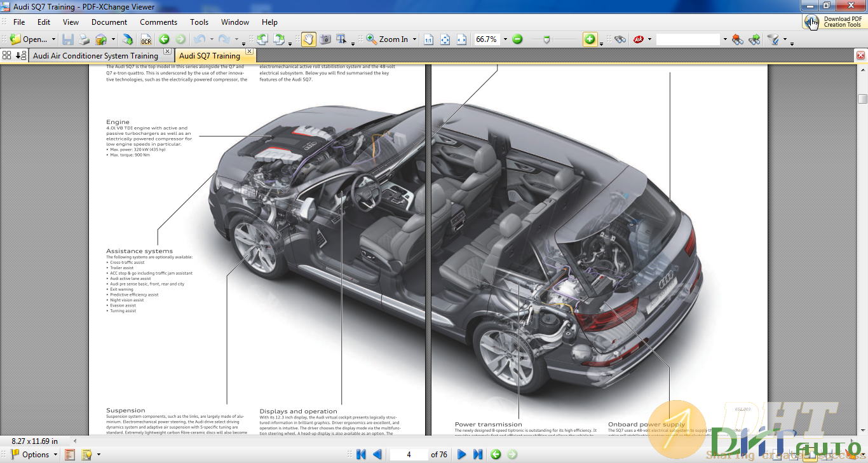The height and width of the screenshot is (463, 868).
Task: Click the Open folder icon
Action: [x=15, y=39]
